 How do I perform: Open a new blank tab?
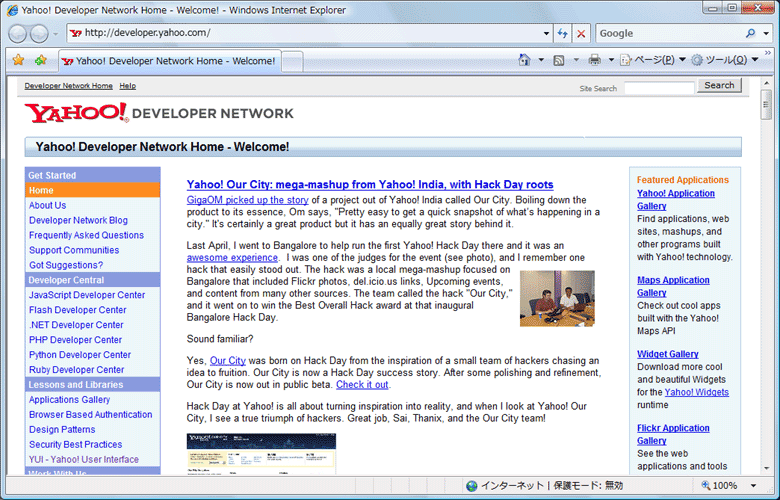(x=292, y=62)
